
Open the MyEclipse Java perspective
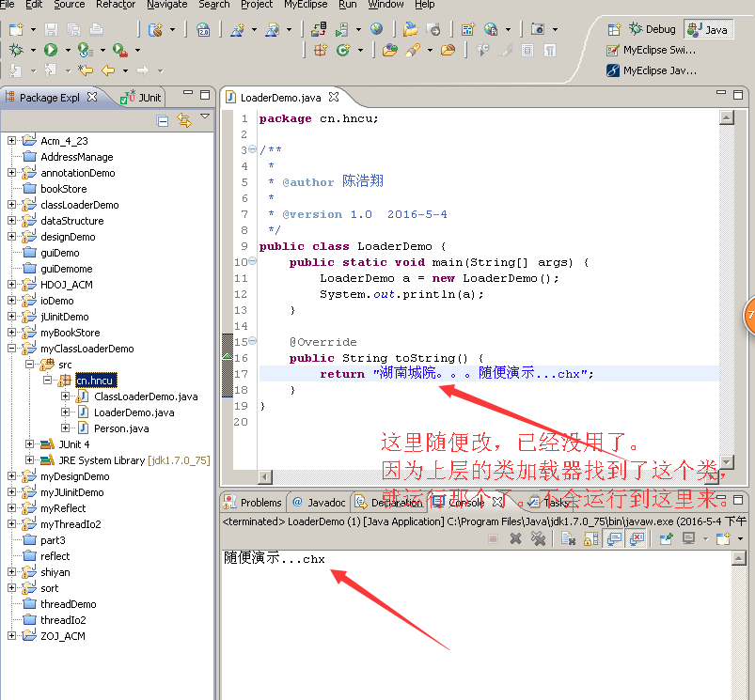click(652, 70)
